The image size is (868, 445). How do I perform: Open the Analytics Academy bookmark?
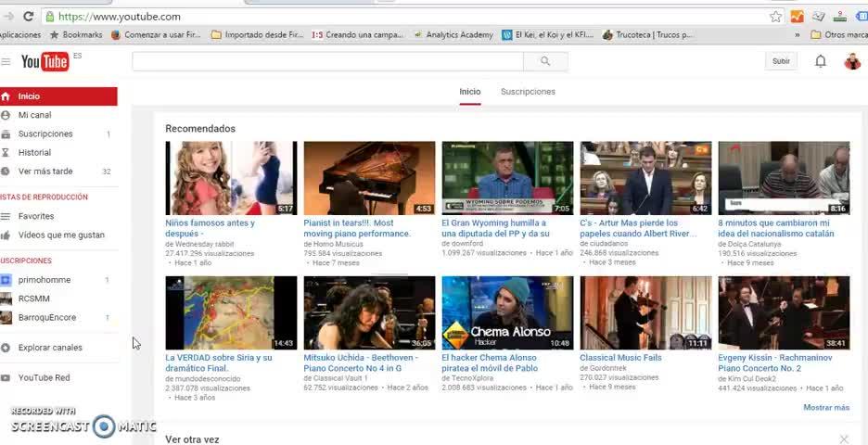click(453, 34)
